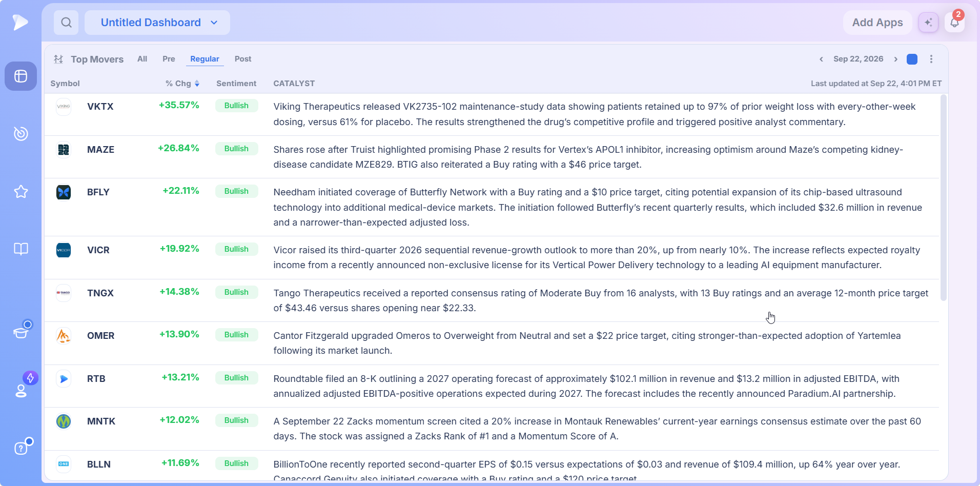Open the BFLY ticker symbol
980x486 pixels.
(98, 192)
